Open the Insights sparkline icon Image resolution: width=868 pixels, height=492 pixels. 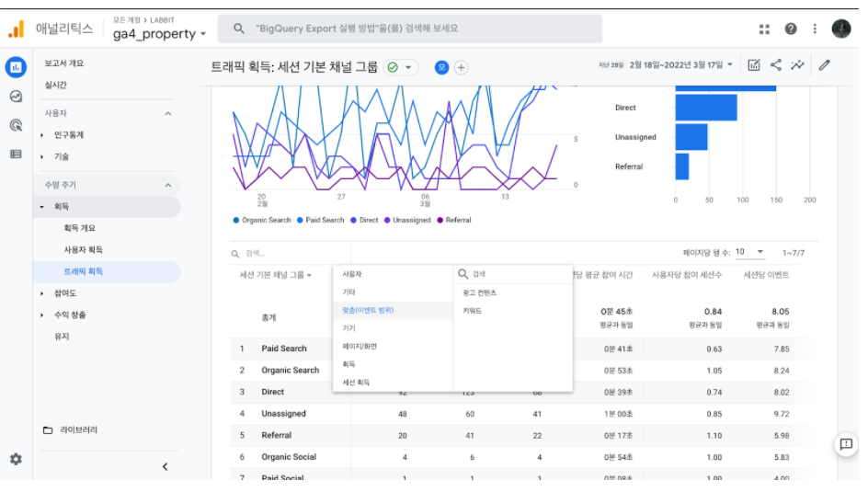[x=797, y=65]
